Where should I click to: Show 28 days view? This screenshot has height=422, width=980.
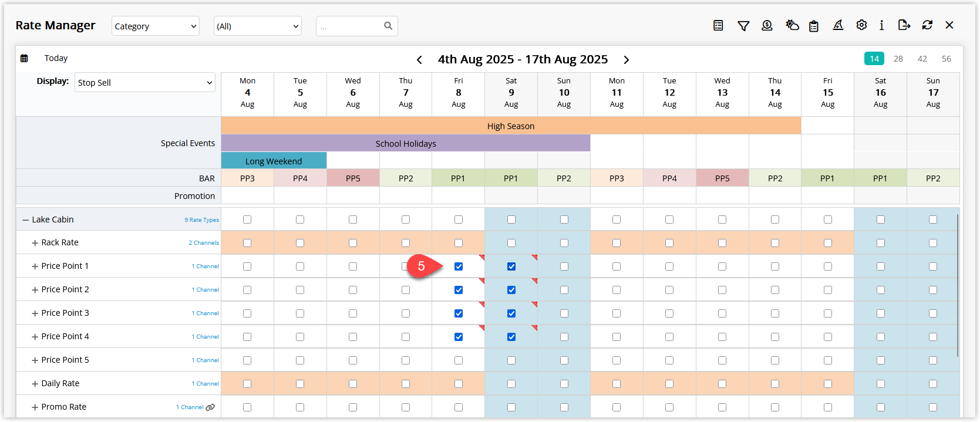click(x=898, y=59)
